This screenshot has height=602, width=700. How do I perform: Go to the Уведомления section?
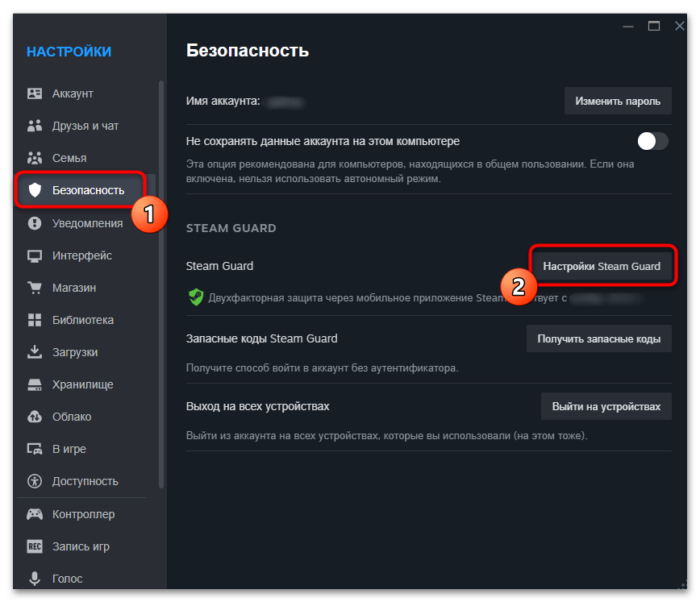85,223
